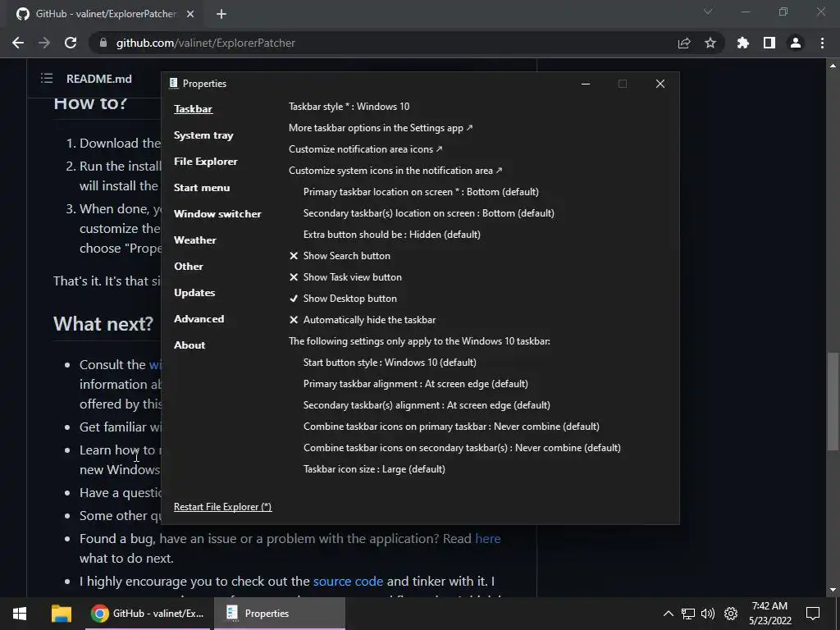
Task: Toggle Chrome side panel icon
Action: click(x=769, y=43)
